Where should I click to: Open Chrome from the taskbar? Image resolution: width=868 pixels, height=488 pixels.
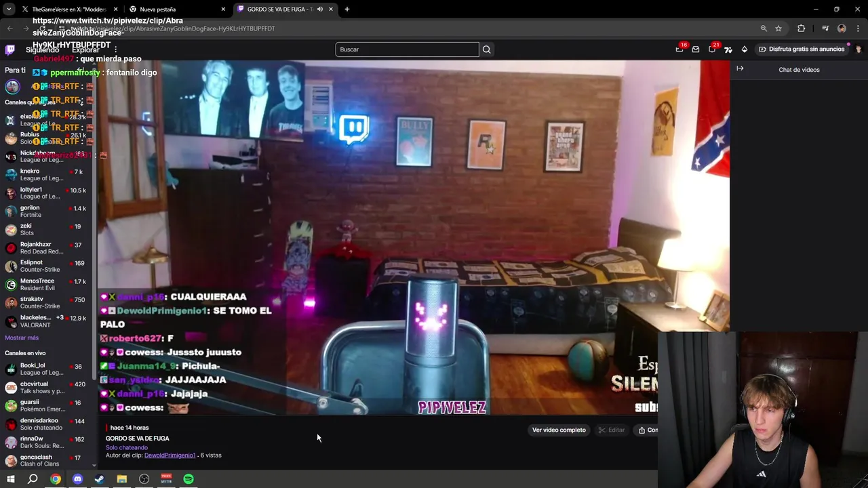pyautogui.click(x=56, y=479)
